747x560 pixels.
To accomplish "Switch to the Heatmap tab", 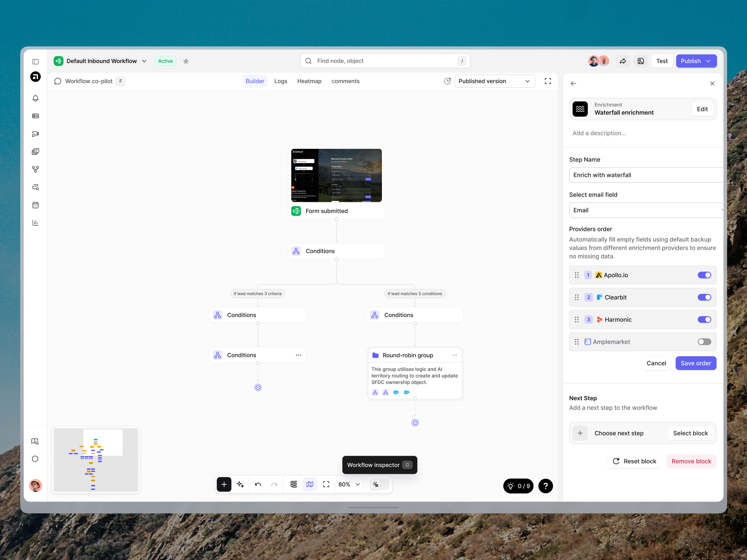I will click(x=309, y=81).
